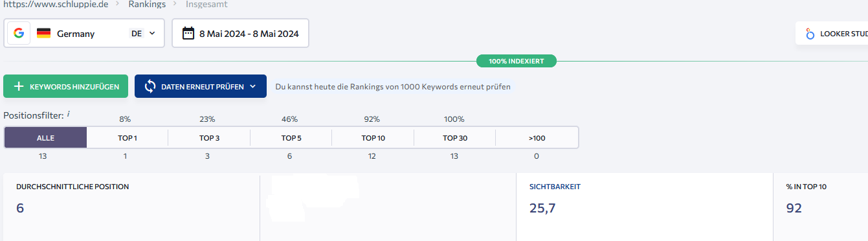Screen dimensions: 868x241
Task: Click the Positionsfilter info icon
Action: point(68,115)
